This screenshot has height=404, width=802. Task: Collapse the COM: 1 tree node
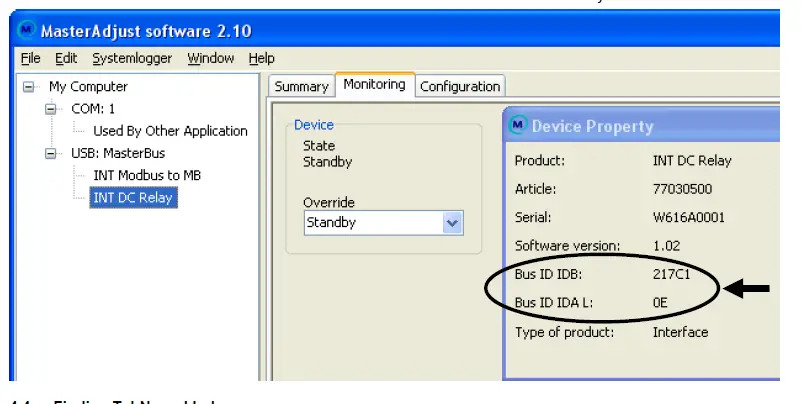pyautogui.click(x=51, y=109)
